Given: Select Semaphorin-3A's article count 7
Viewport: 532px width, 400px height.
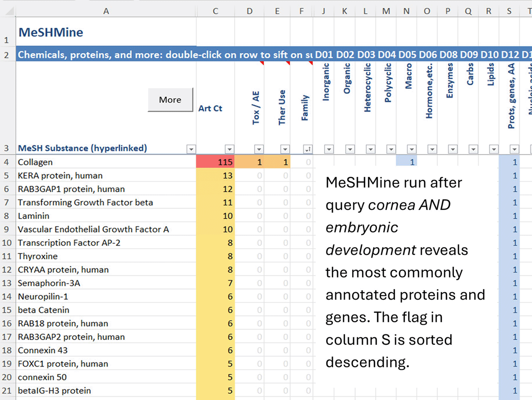Looking at the screenshot, I should (215, 283).
